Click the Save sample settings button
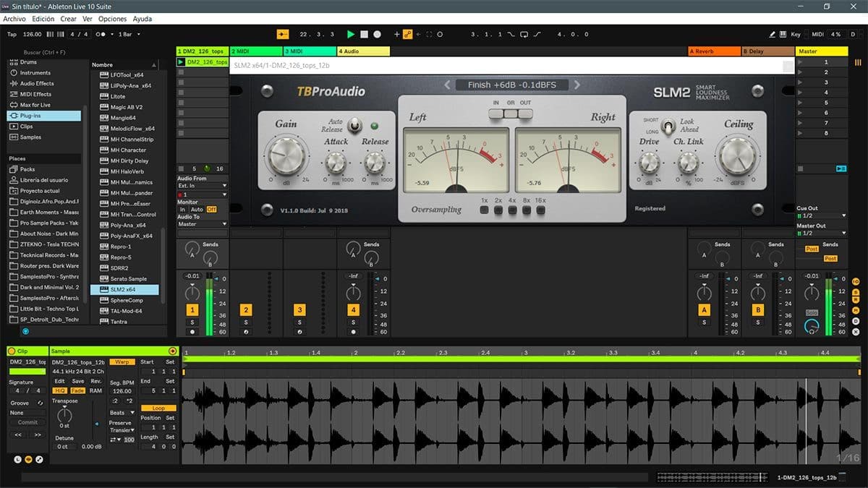The image size is (868, 488). pos(77,381)
